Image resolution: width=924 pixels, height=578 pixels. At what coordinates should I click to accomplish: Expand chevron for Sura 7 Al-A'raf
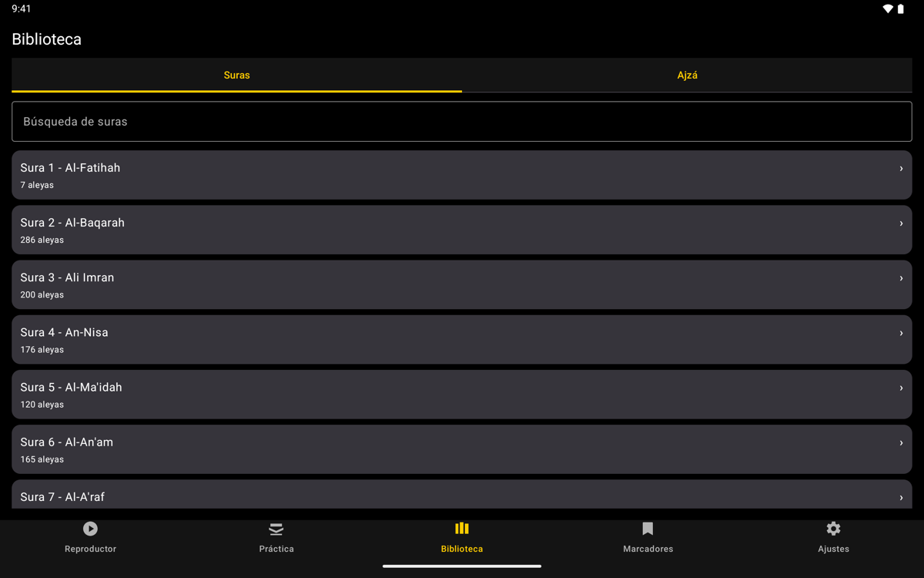pyautogui.click(x=901, y=498)
